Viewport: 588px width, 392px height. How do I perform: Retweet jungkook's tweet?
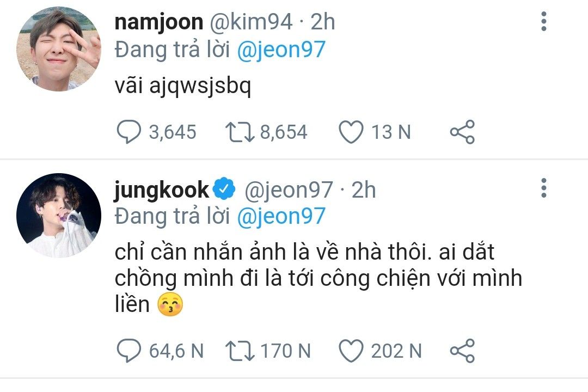(239, 351)
